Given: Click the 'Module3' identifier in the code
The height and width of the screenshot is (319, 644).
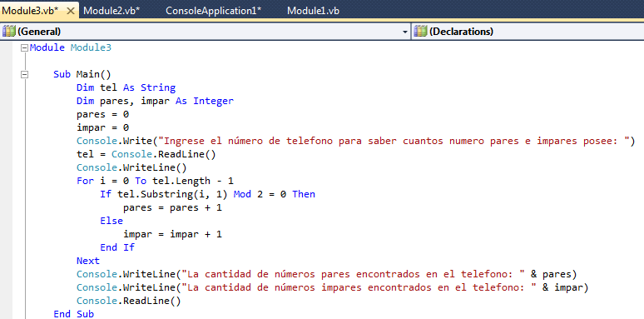Looking at the screenshot, I should pyautogui.click(x=91, y=47).
